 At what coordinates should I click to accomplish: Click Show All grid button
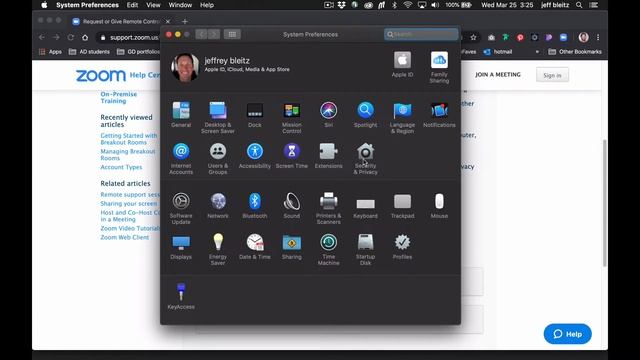(x=232, y=34)
